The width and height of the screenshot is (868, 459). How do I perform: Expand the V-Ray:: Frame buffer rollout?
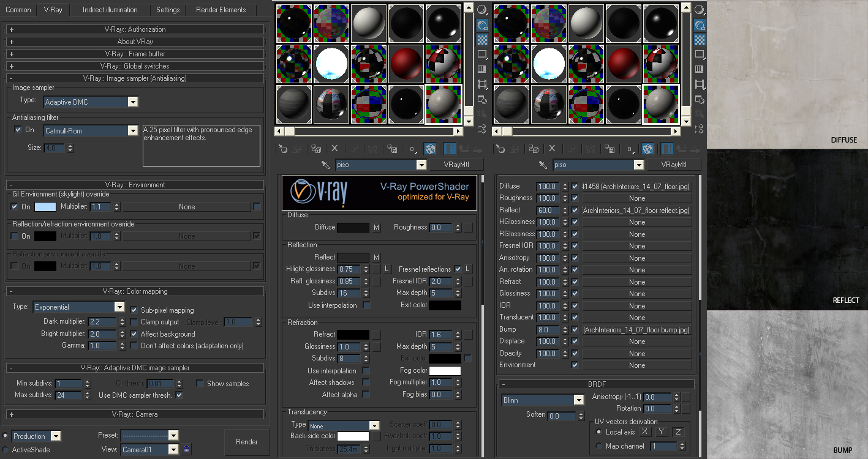135,54
